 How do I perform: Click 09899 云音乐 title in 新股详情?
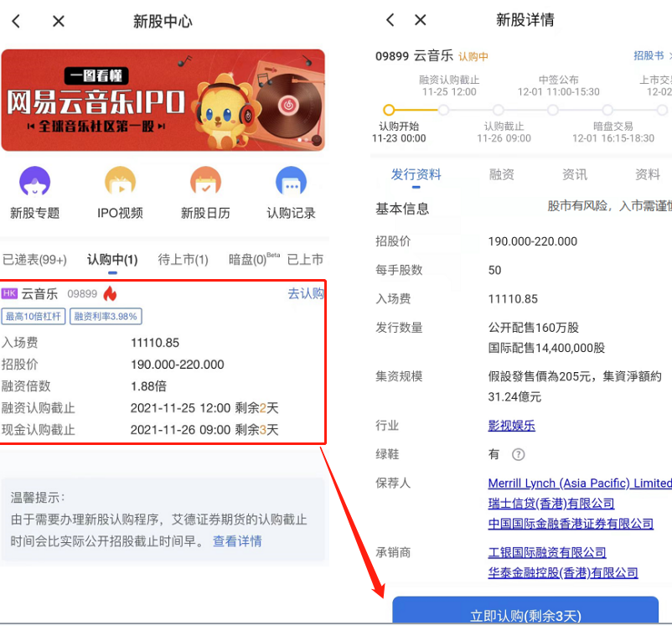(414, 56)
